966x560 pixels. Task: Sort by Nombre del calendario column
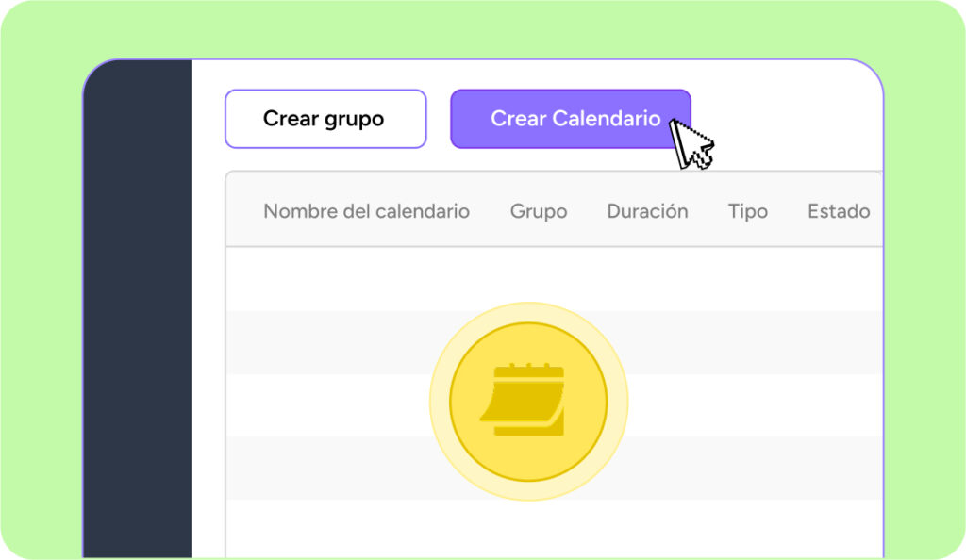(366, 211)
